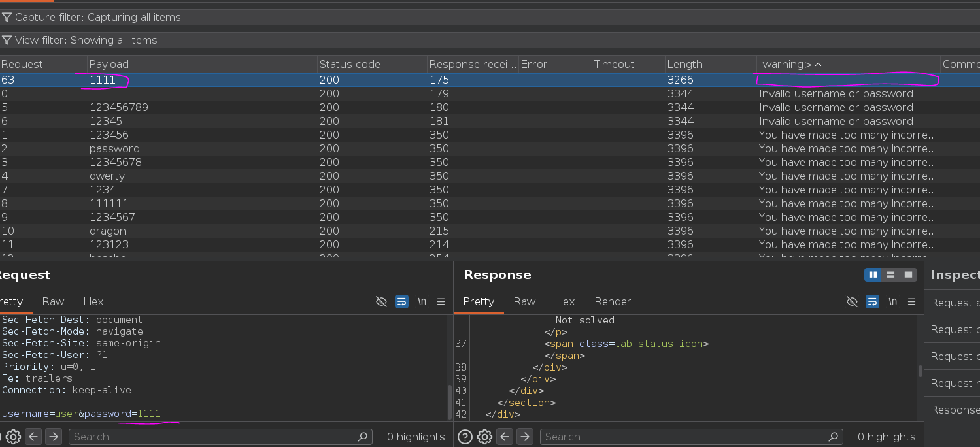Sort results by Error column header

point(555,64)
